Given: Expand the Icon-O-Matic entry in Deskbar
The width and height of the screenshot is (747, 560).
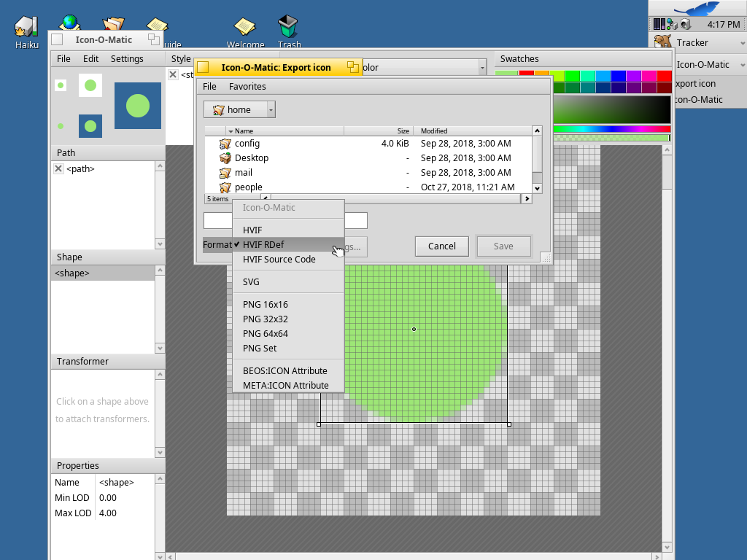Looking at the screenshot, I should point(742,65).
